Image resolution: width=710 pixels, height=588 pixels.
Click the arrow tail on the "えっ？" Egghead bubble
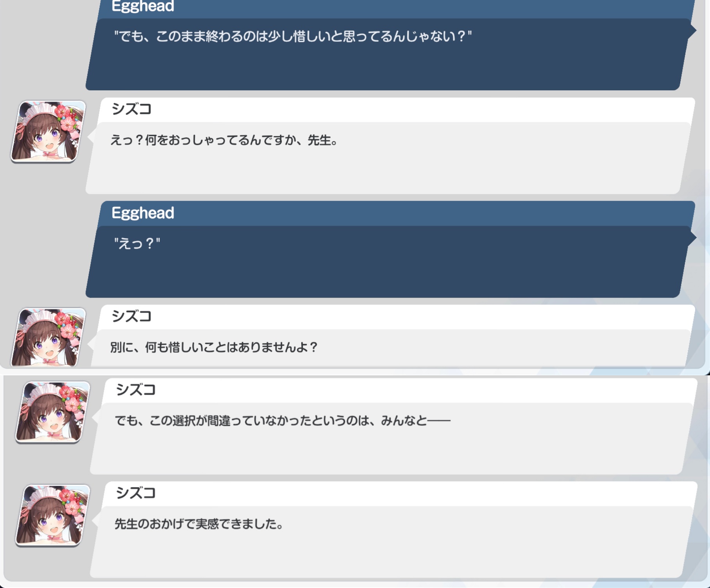692,237
